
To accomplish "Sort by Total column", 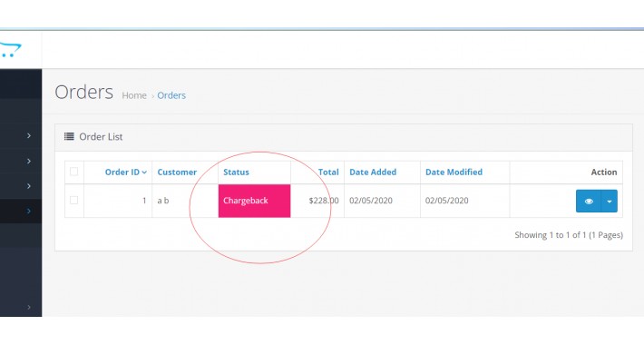I will (328, 172).
